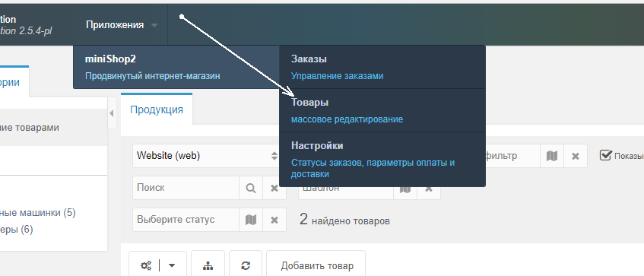
Task: Open status list via map icon
Action: [x=251, y=220]
